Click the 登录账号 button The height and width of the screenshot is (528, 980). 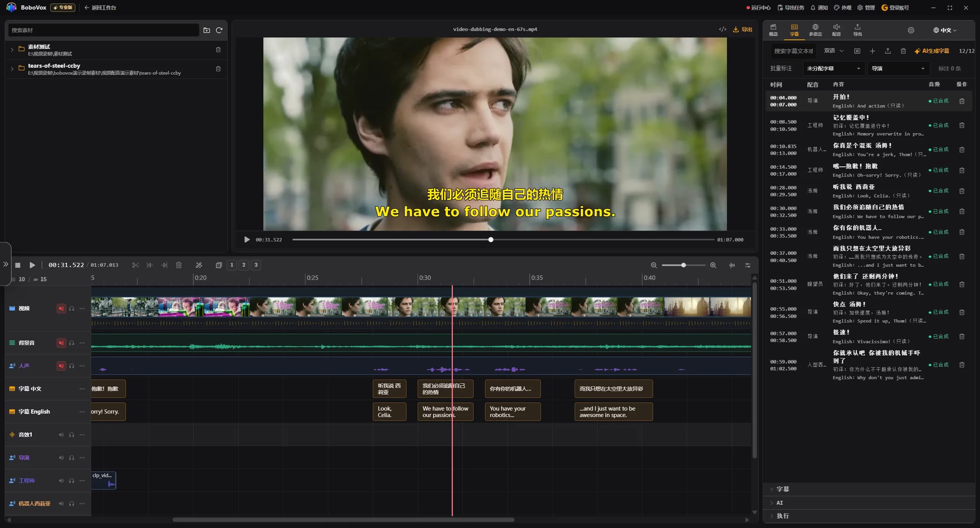pos(895,8)
